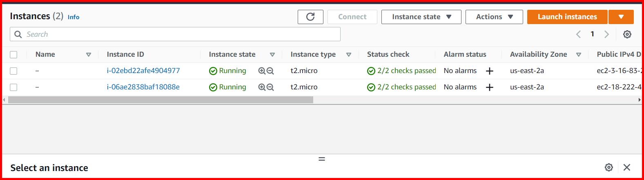644x180 pixels.
Task: Click public DNS ec2-3-16-83 cell
Action: coord(619,71)
